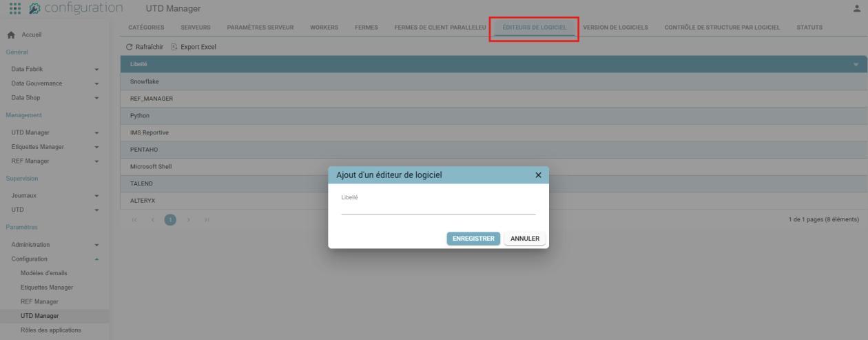Switch to the Catégories tab
Viewport: 868px width, 340px height.
coord(146,27)
